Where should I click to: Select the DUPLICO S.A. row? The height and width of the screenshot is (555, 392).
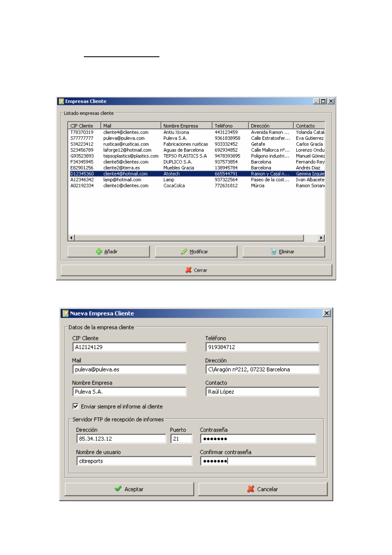pyautogui.click(x=196, y=162)
